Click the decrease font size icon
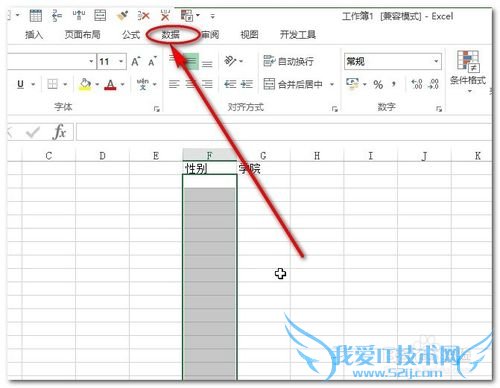This screenshot has height=388, width=500. coord(152,62)
